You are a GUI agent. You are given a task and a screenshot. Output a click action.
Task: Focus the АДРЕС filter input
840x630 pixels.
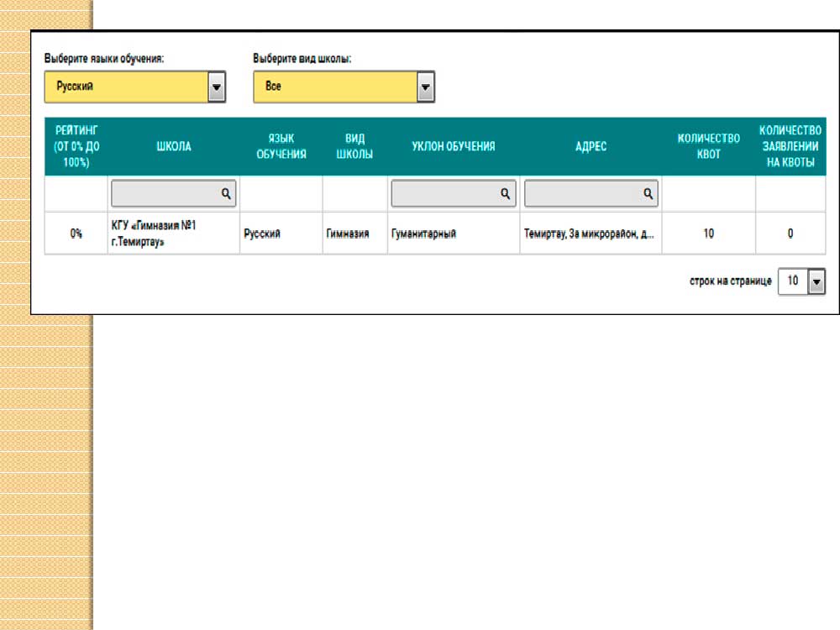click(x=583, y=193)
